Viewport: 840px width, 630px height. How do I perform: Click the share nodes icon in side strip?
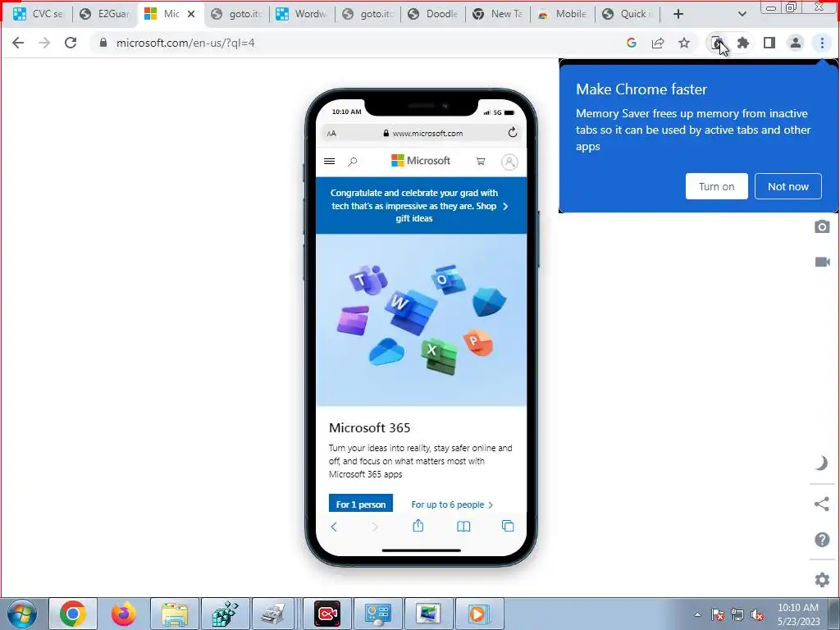822,504
